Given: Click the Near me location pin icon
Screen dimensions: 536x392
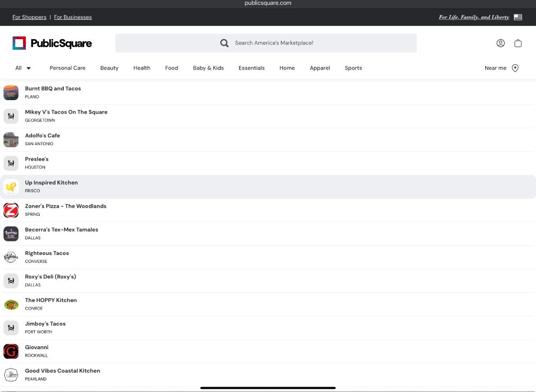Looking at the screenshot, I should [515, 68].
